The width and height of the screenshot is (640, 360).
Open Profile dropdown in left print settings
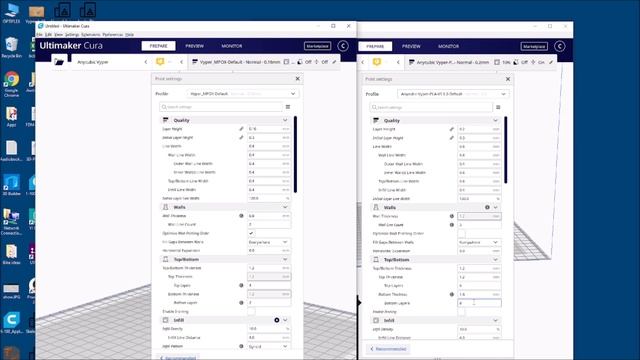(243, 93)
